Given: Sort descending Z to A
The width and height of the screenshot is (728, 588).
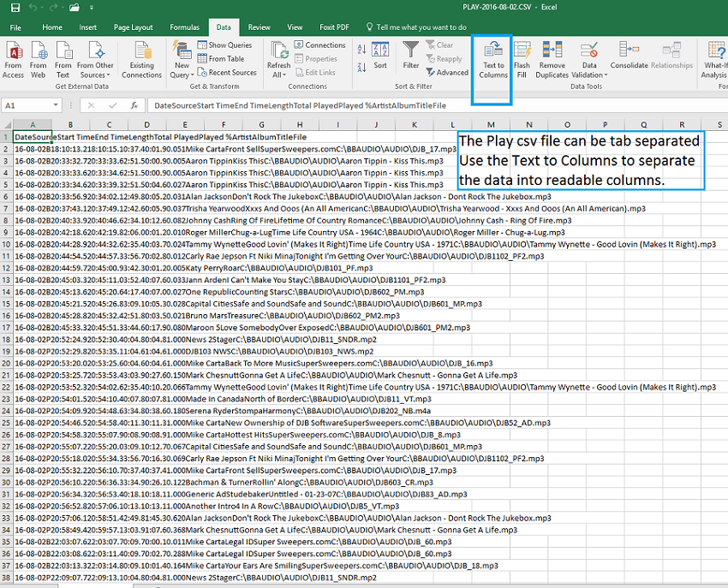Looking at the screenshot, I should point(361,68).
